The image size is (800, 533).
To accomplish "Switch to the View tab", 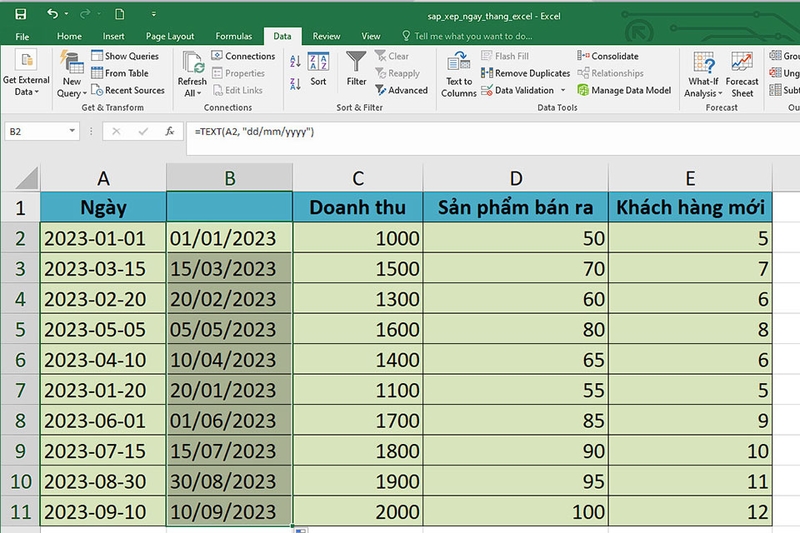I will point(371,36).
